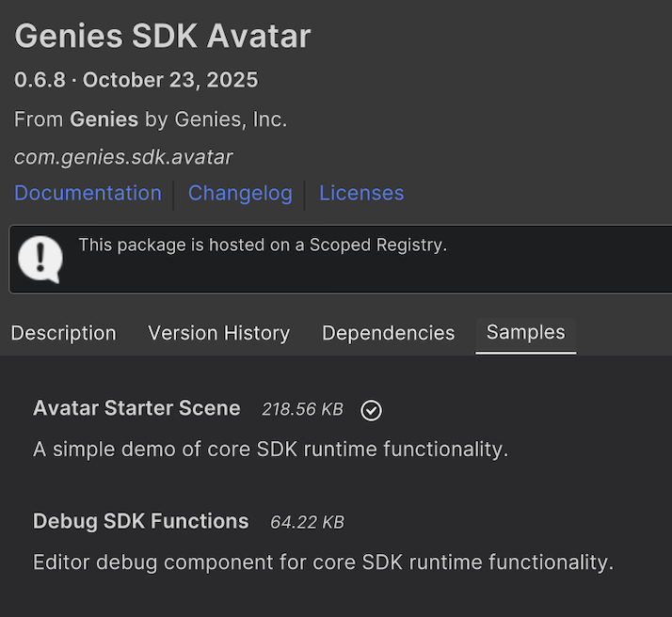Click the scoped registry notice message
The image size is (672, 617).
263,245
